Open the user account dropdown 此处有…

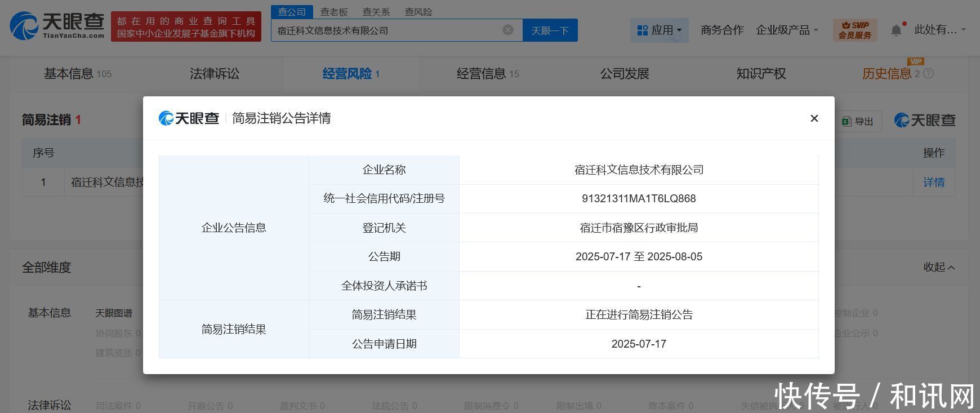click(939, 30)
